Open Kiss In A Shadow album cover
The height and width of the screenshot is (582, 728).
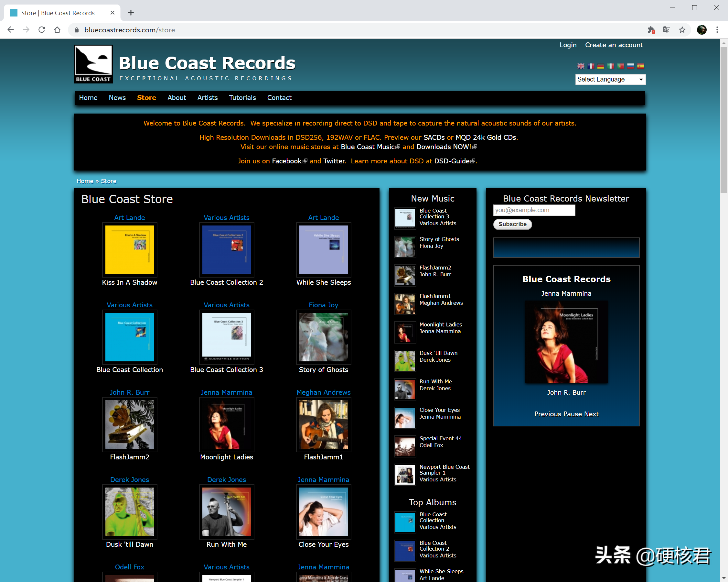(130, 250)
